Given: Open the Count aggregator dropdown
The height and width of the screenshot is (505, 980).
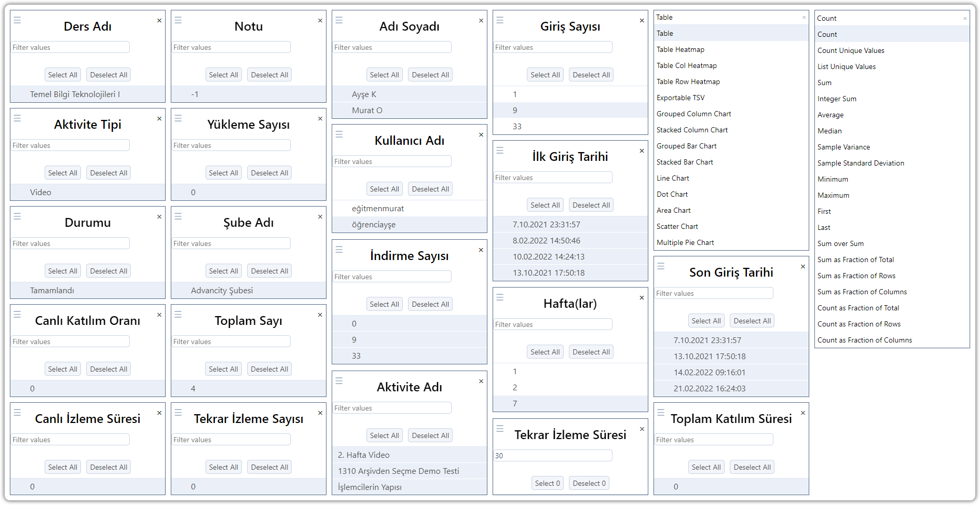Looking at the screenshot, I should [x=891, y=19].
